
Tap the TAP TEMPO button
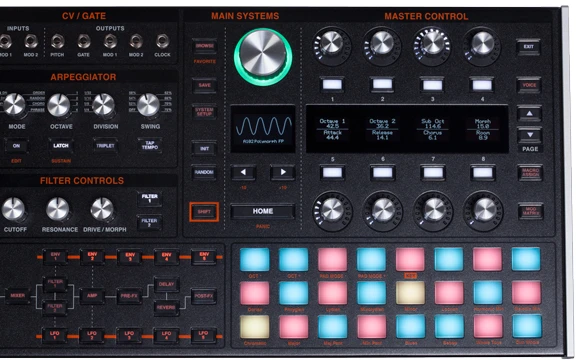150,145
